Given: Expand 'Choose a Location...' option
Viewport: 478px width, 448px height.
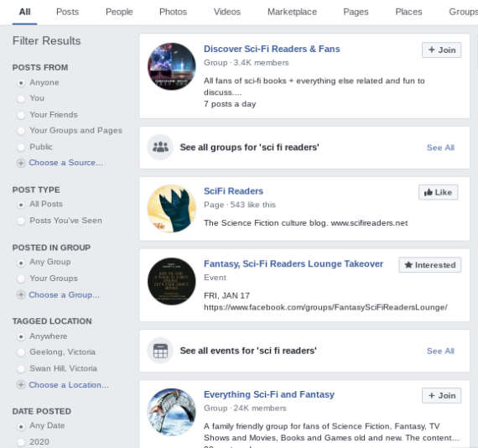Looking at the screenshot, I should (69, 385).
